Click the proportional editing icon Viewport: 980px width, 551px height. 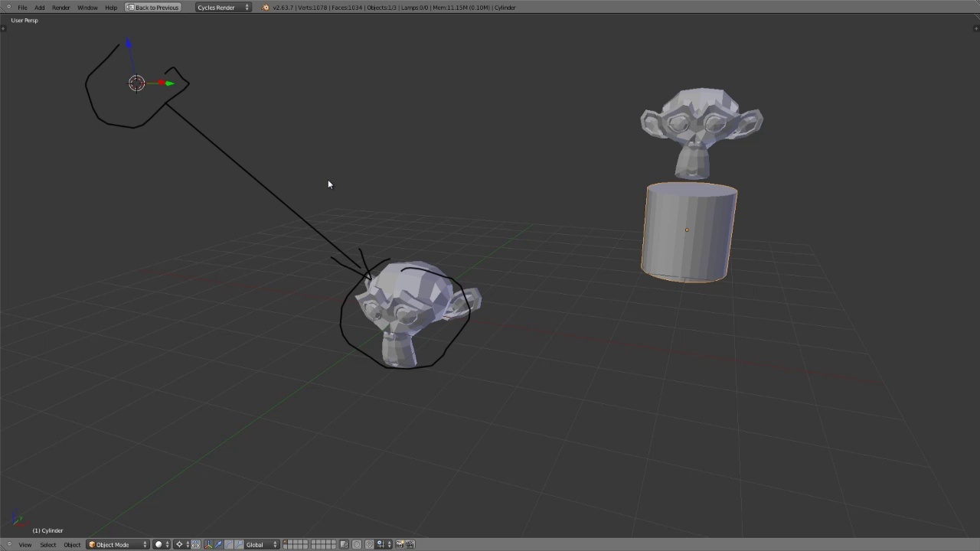[x=357, y=544]
